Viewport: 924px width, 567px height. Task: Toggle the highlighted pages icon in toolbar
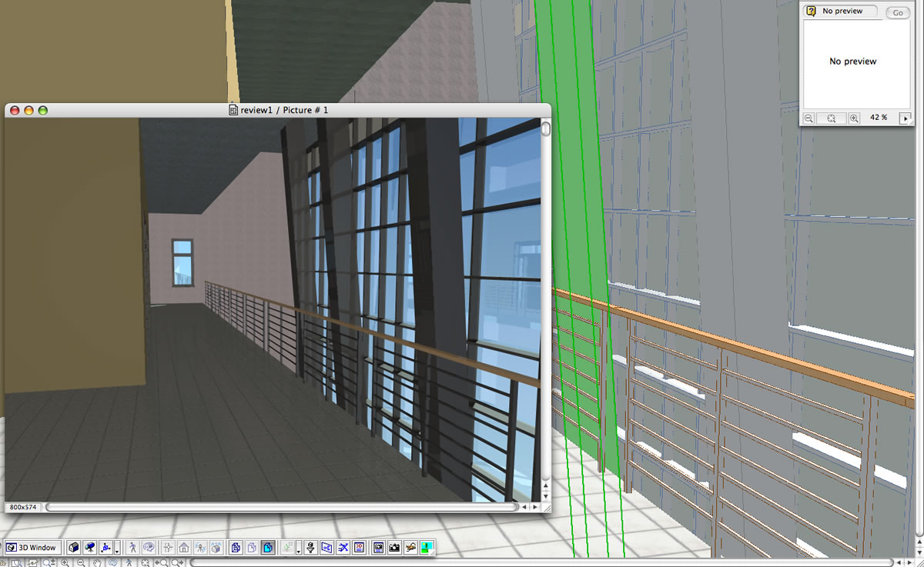point(267,548)
